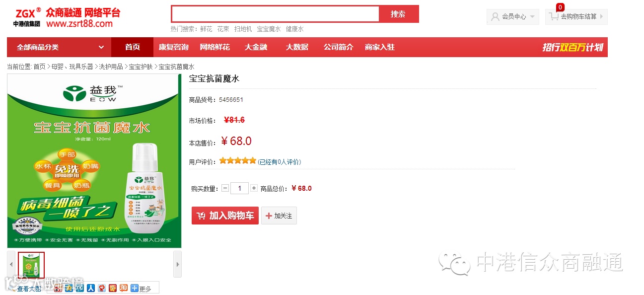Image resolution: width=644 pixels, height=295 pixels.
Task: Click the 会员中心 user avatar icon
Action: click(x=495, y=16)
